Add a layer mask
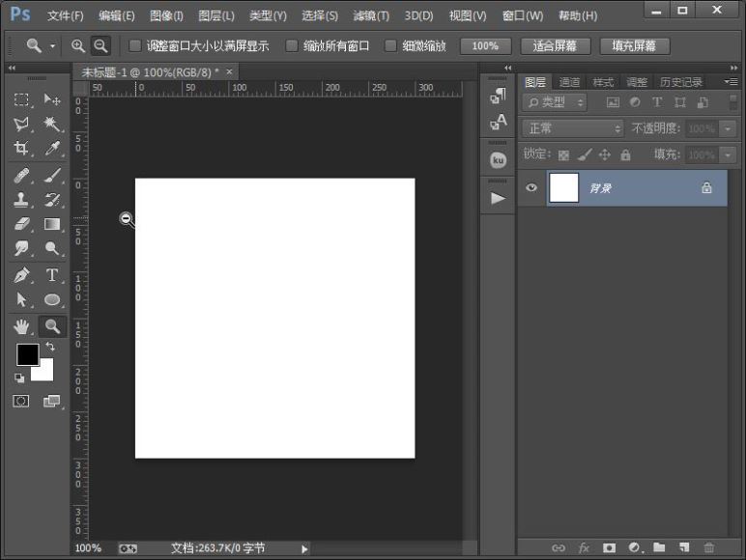Image resolution: width=746 pixels, height=560 pixels. coord(609,548)
